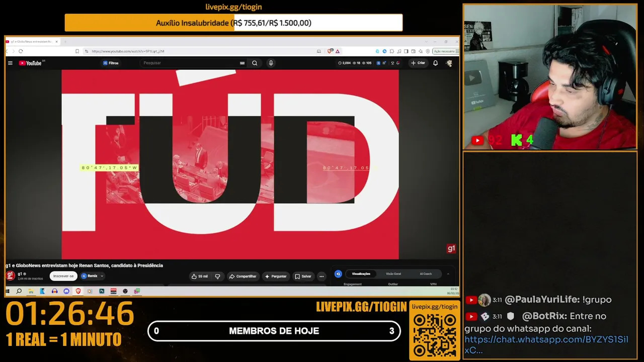Switch to the Visão Geral tab

tap(393, 274)
